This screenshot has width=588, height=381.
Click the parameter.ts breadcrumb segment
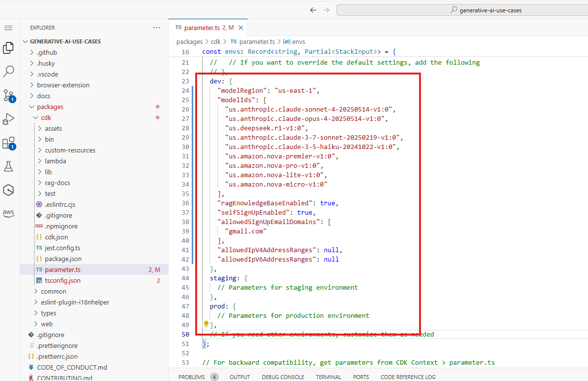[252, 41]
